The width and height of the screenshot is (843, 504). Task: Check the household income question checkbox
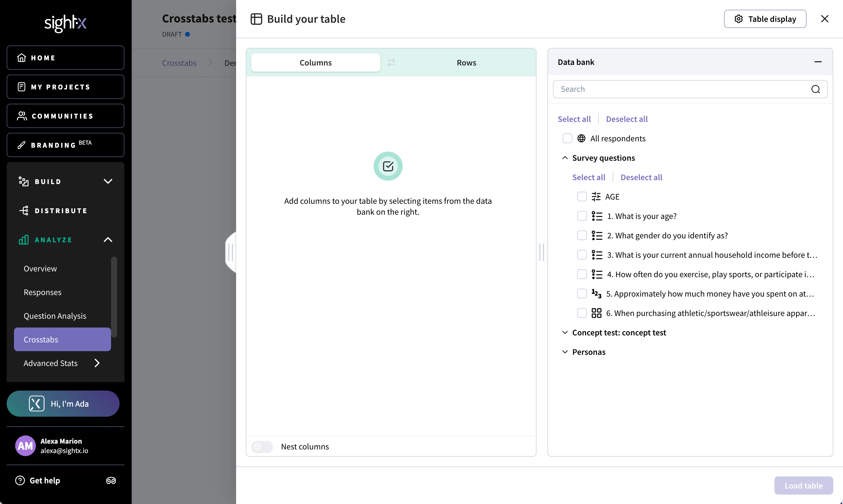pos(582,255)
